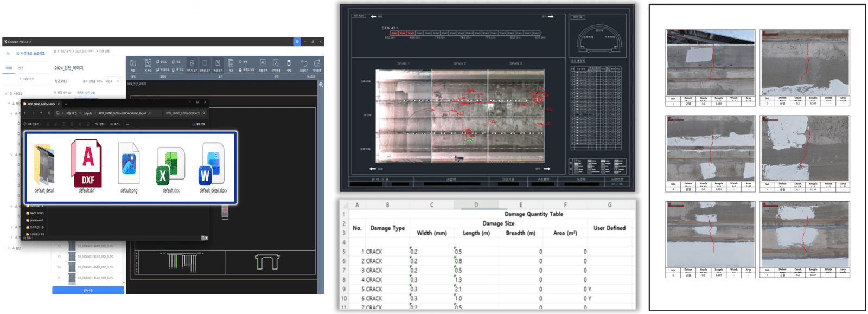Select the upper radio option beside compare icon
868x314 pixels.
(240, 62)
